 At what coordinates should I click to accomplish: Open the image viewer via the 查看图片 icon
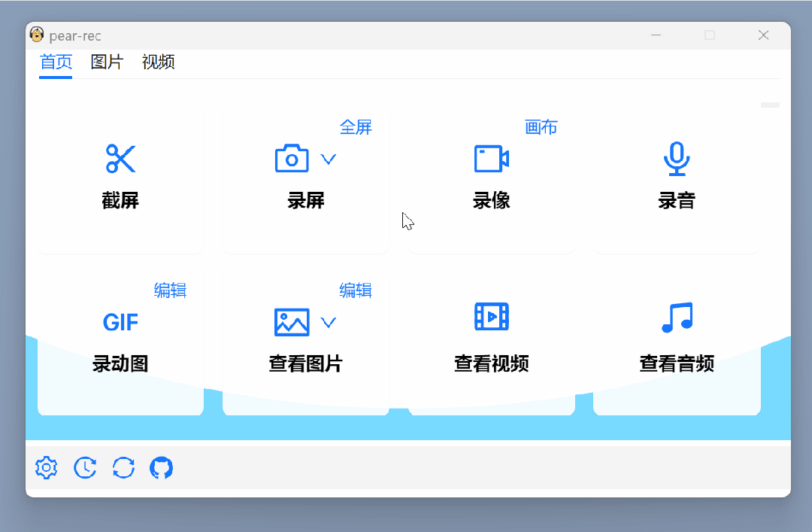(291, 322)
